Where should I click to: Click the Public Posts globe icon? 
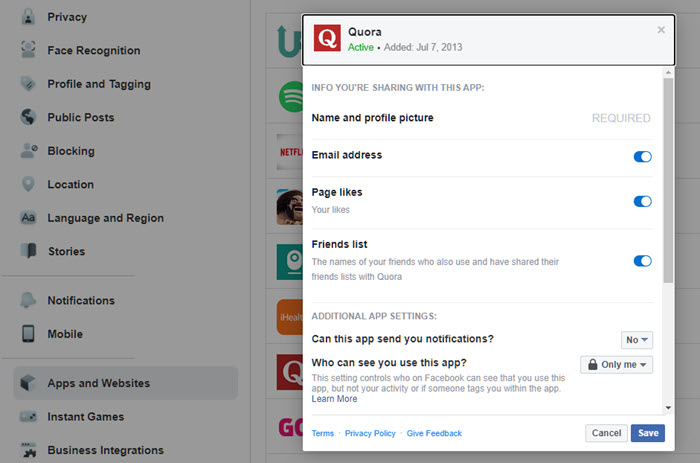[28, 117]
